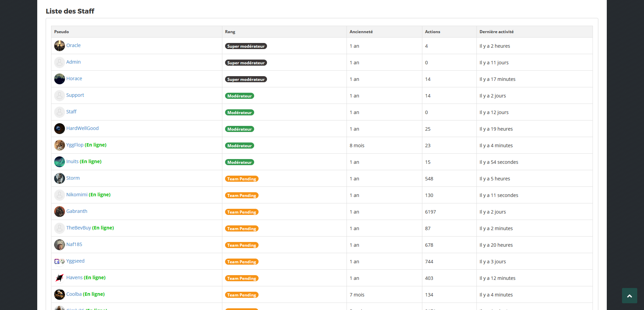644x310 pixels.
Task: Click Storm's avatar picture
Action: click(60, 178)
